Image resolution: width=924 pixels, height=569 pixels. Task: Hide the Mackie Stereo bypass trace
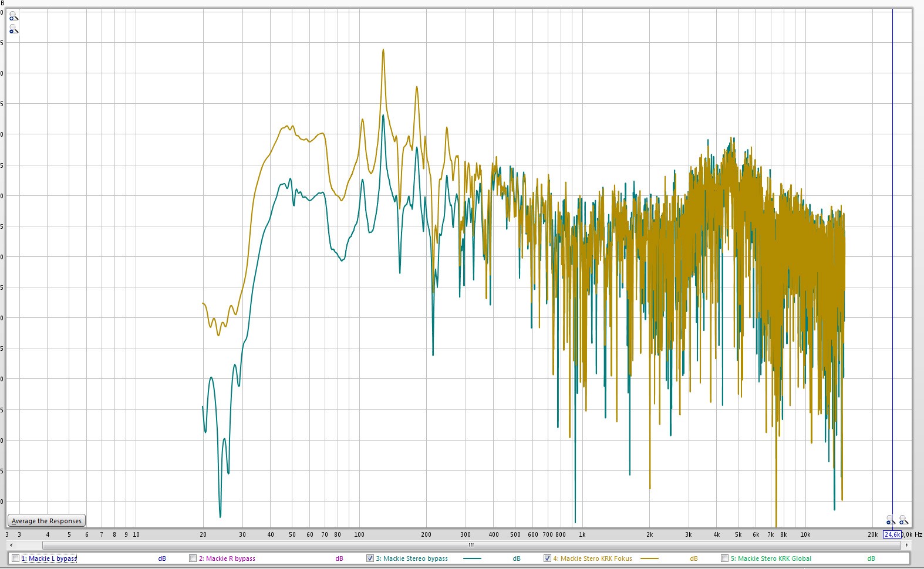[x=370, y=558]
